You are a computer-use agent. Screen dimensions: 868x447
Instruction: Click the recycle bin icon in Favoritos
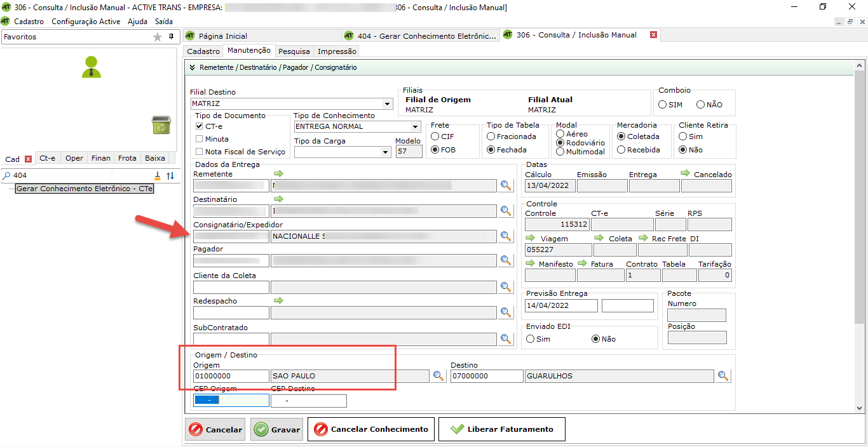(161, 125)
